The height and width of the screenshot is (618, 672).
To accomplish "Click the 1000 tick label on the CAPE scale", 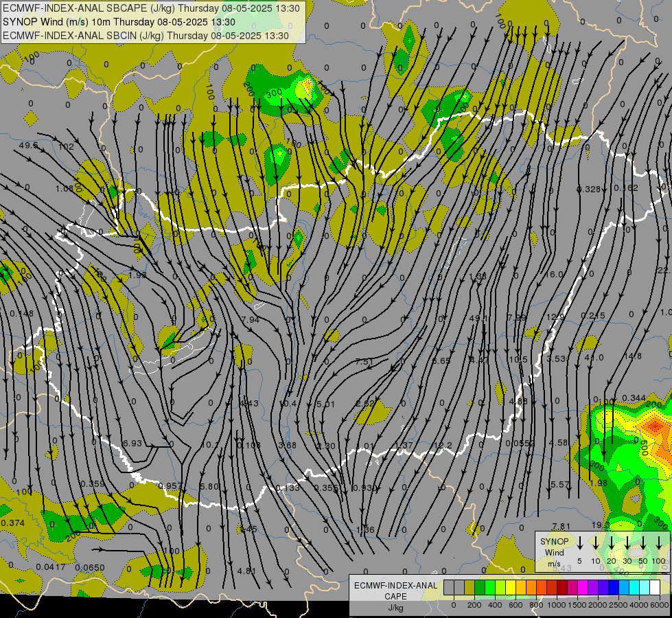I will (x=556, y=605).
